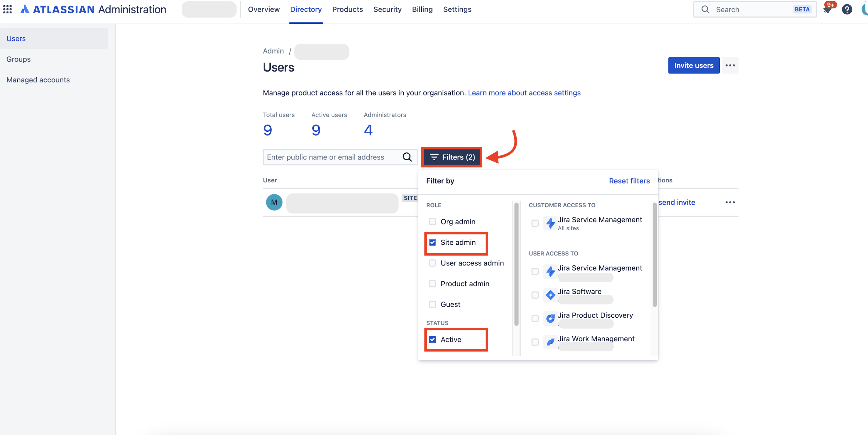Uncheck the Site admin role filter
The width and height of the screenshot is (868, 435).
pos(432,242)
